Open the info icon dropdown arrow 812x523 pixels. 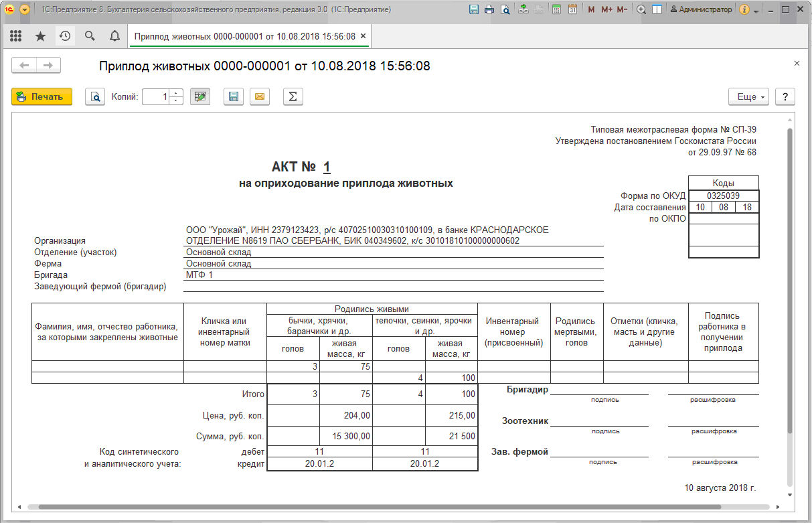click(x=756, y=11)
